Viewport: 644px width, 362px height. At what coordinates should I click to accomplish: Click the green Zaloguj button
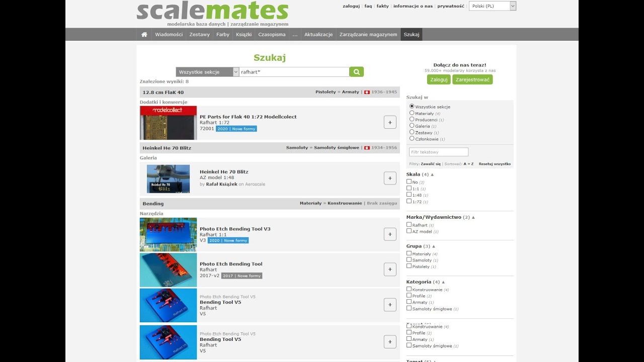(x=439, y=79)
